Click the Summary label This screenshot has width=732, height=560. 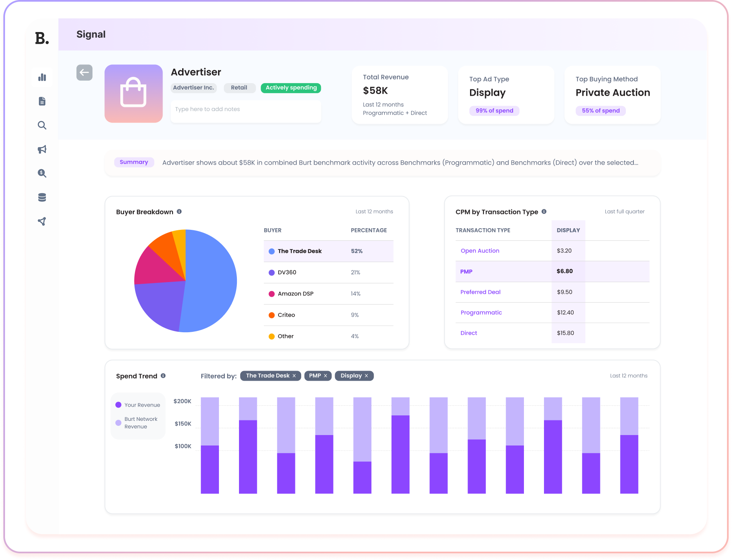tap(134, 162)
